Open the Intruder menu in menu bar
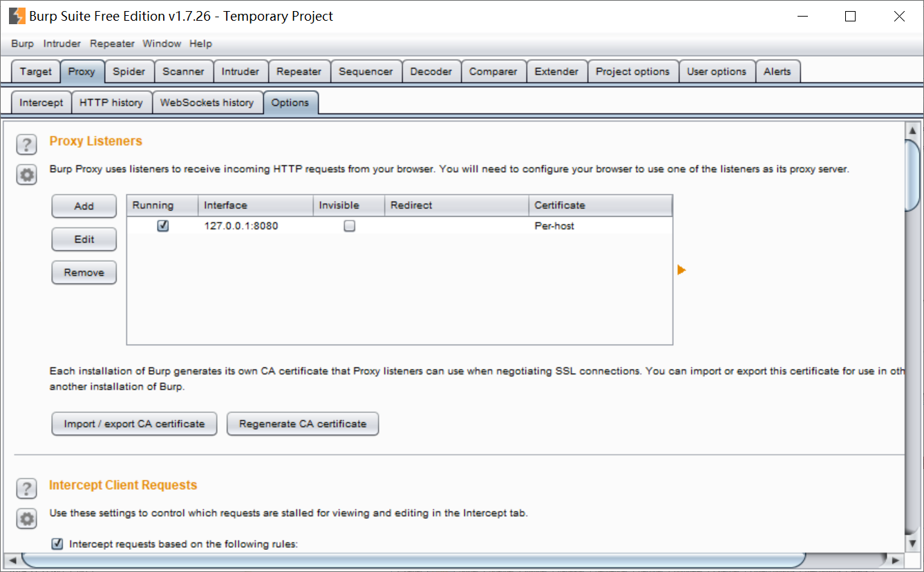Image resolution: width=924 pixels, height=572 pixels. coord(62,44)
